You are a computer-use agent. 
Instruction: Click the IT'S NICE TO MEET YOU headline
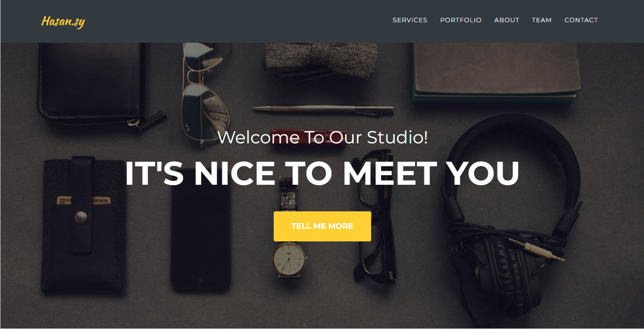(322, 173)
